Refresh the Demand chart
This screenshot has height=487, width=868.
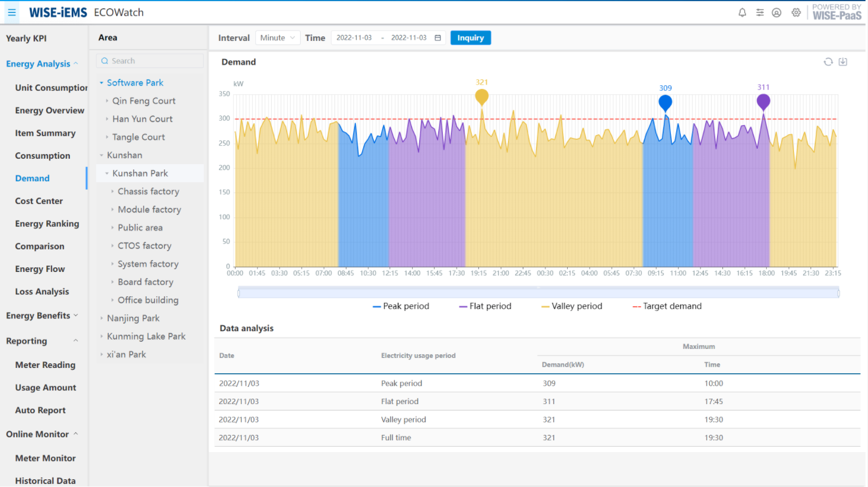(828, 61)
